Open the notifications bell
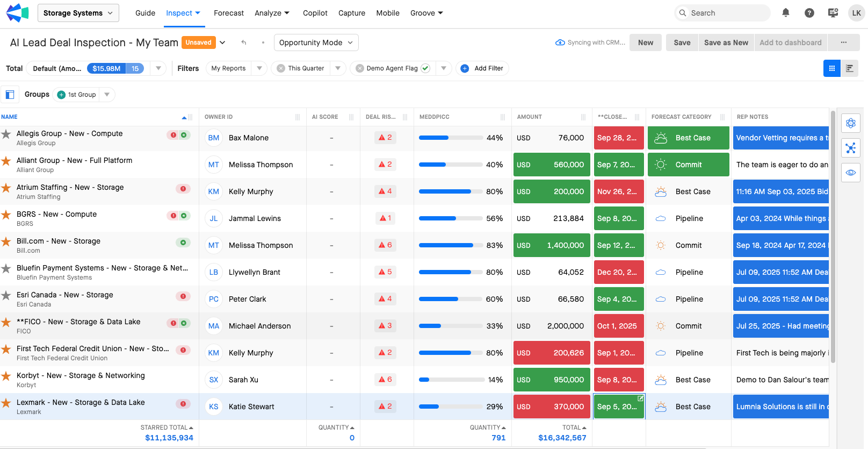 [x=786, y=13]
